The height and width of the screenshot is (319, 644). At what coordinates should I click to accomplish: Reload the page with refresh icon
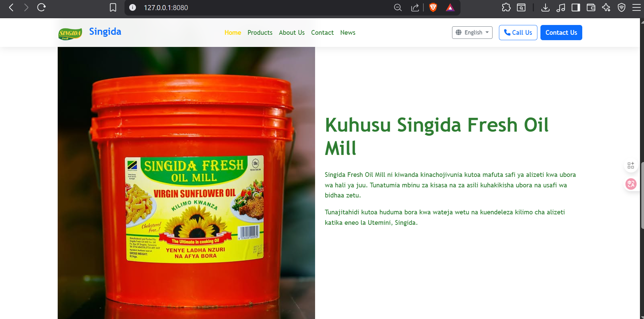[x=41, y=7]
